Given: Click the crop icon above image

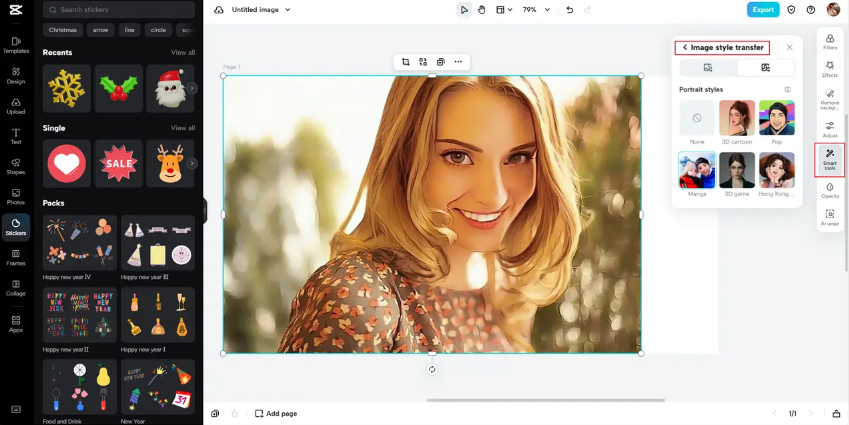Looking at the screenshot, I should pyautogui.click(x=405, y=62).
